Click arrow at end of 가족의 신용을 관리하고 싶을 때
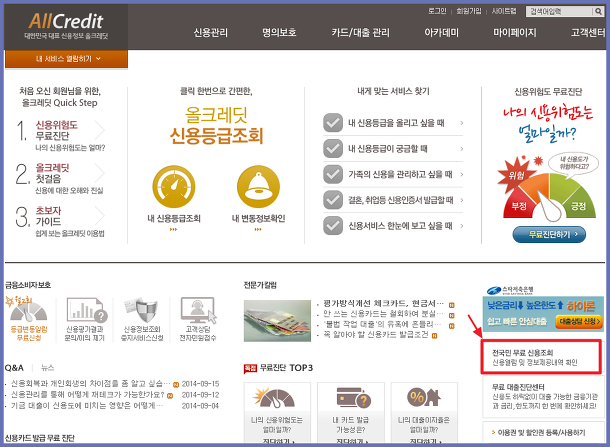Screen dimensions: 610x447 click(461, 174)
